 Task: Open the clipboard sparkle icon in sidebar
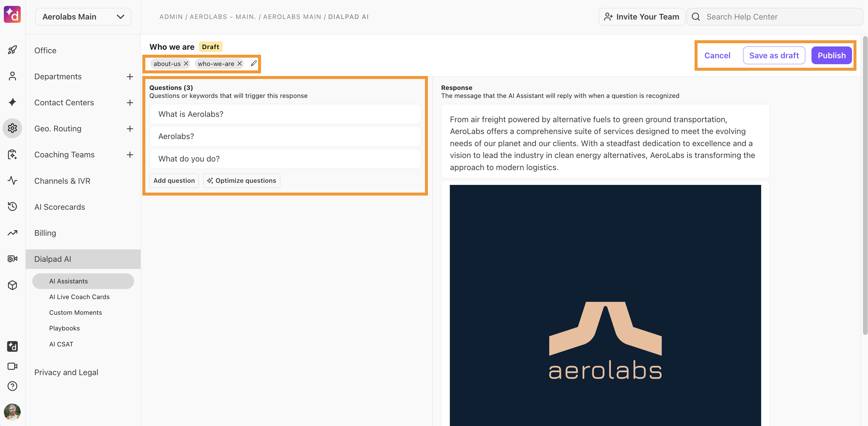[x=12, y=154]
